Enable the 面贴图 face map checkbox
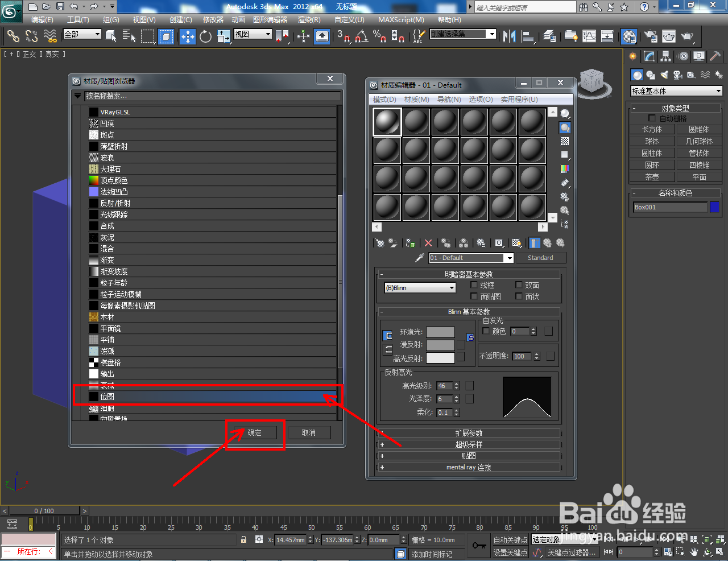This screenshot has height=561, width=728. (x=474, y=296)
